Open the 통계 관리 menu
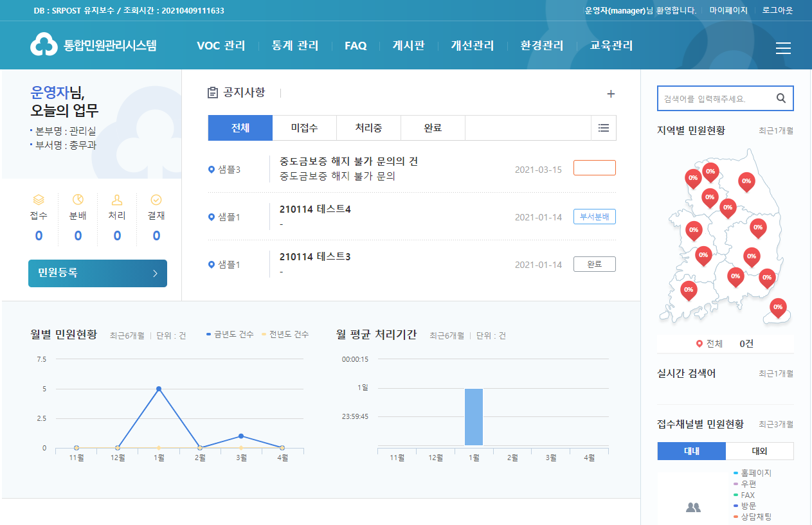This screenshot has width=812, height=525. [x=294, y=46]
